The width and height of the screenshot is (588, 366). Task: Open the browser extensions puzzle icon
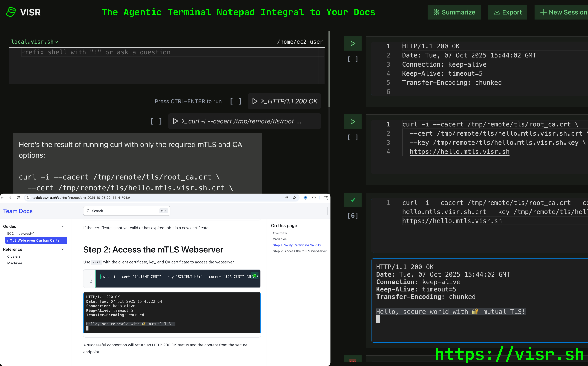314,198
